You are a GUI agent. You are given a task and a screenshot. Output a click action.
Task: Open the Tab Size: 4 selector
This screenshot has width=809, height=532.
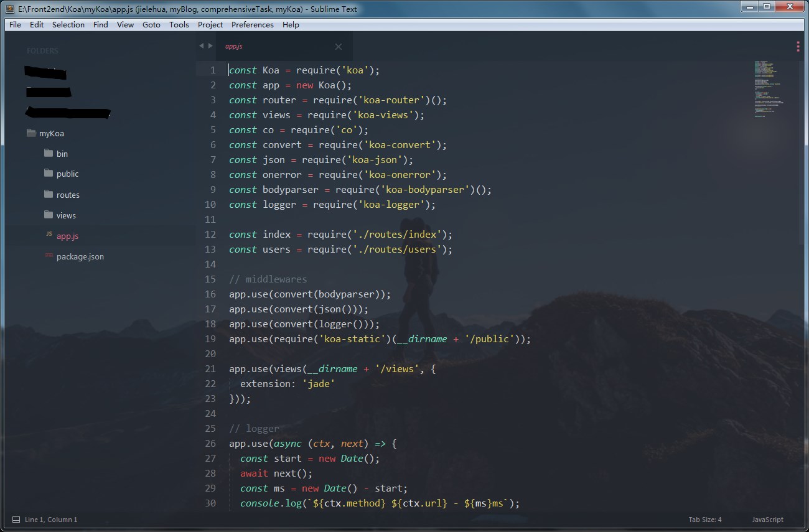[x=704, y=520]
